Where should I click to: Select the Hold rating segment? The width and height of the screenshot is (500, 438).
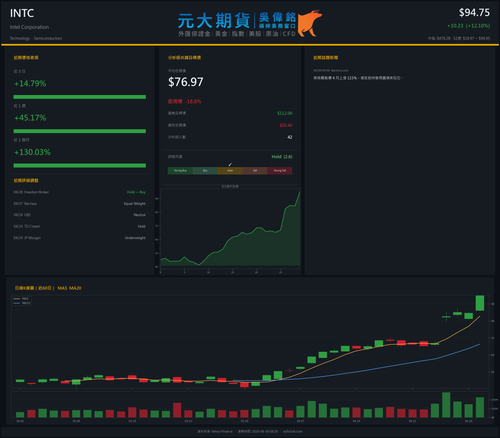point(230,171)
